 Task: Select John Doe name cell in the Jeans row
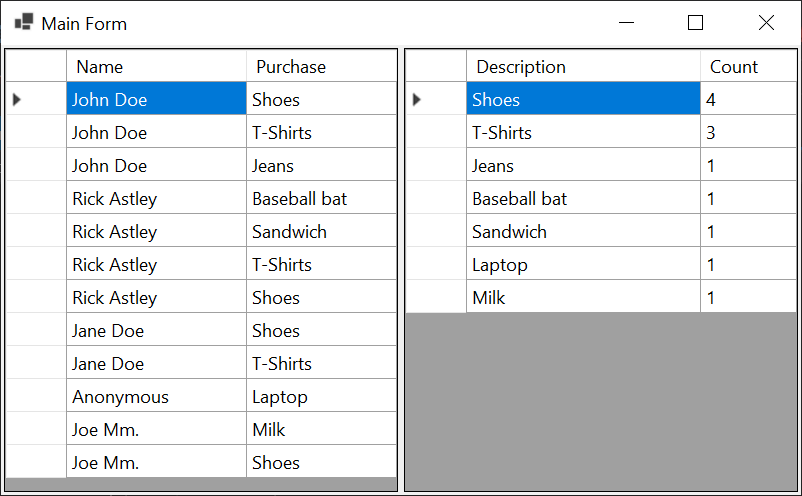coord(157,165)
